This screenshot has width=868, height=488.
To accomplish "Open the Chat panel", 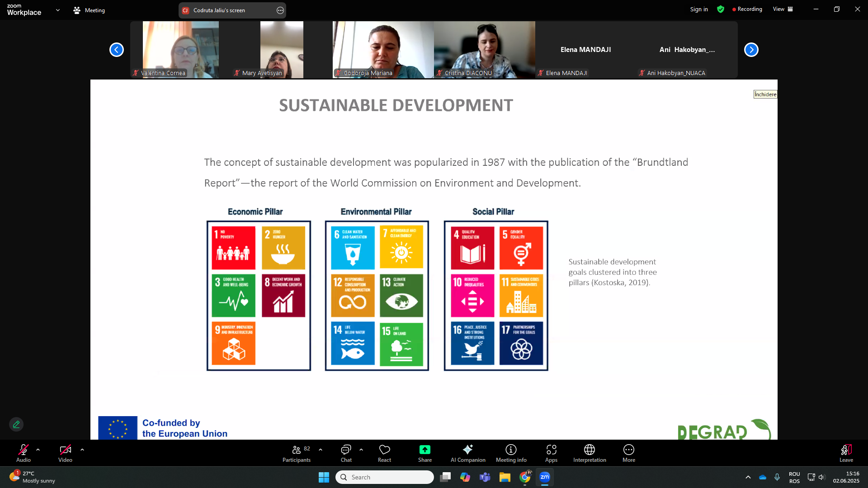I will 346,453.
